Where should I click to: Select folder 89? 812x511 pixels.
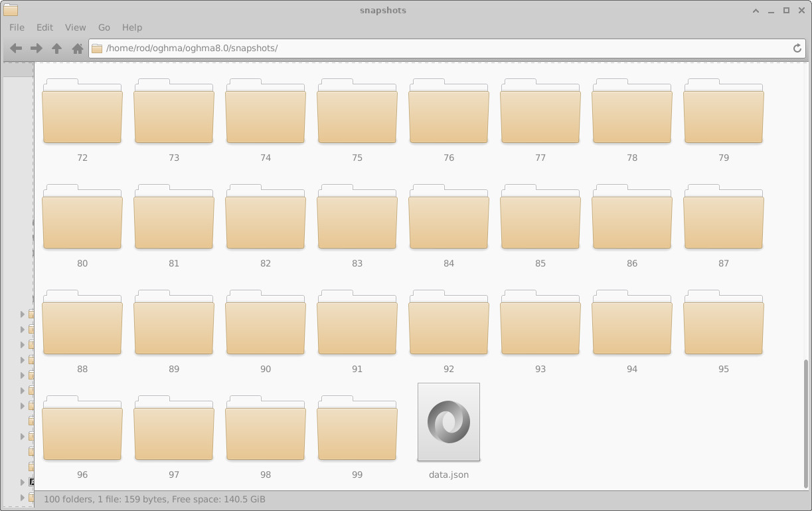[x=174, y=331]
